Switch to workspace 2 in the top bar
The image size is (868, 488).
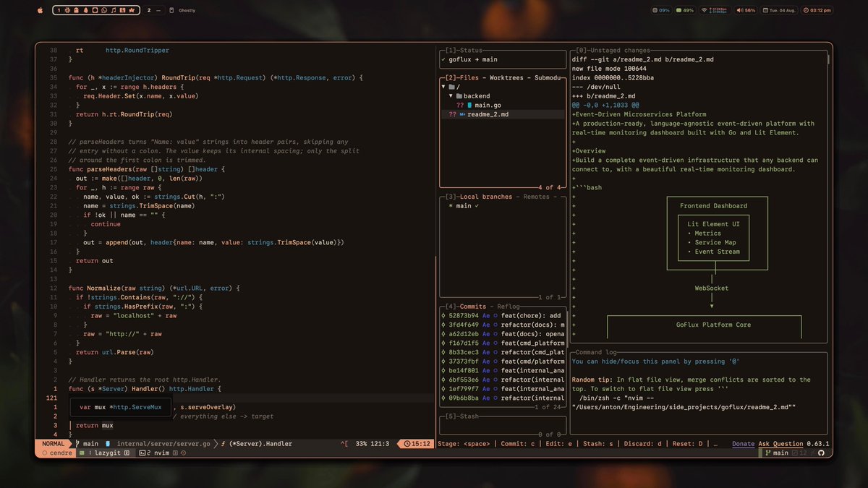(149, 10)
